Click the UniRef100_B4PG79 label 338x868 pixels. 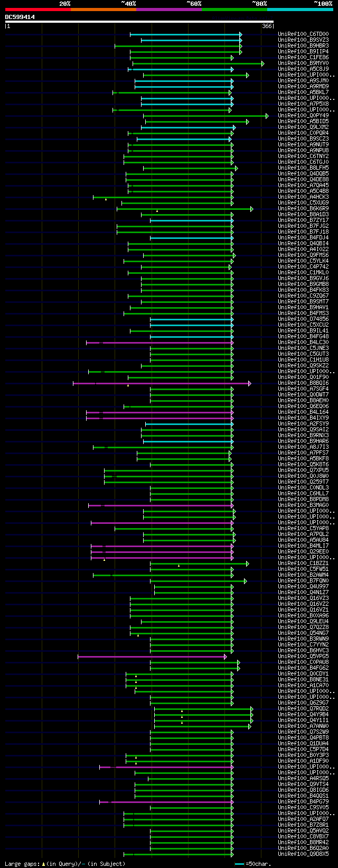303,802
